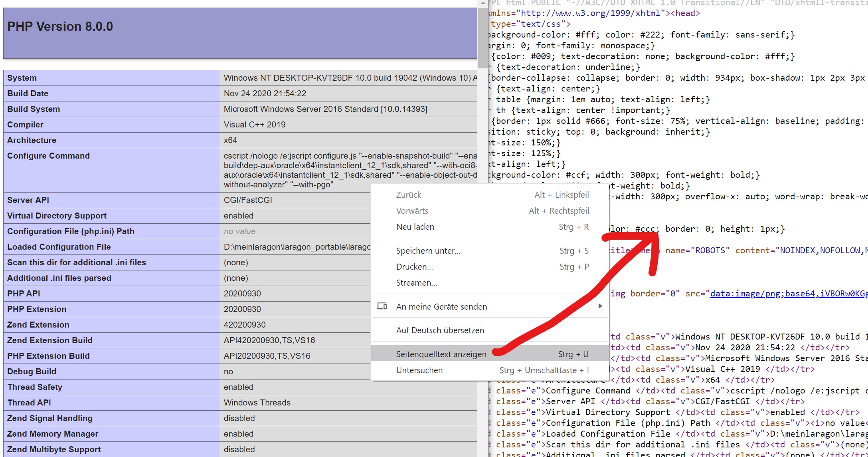Click the 'Build System' row label
This screenshot has width=868, height=457.
(34, 109)
